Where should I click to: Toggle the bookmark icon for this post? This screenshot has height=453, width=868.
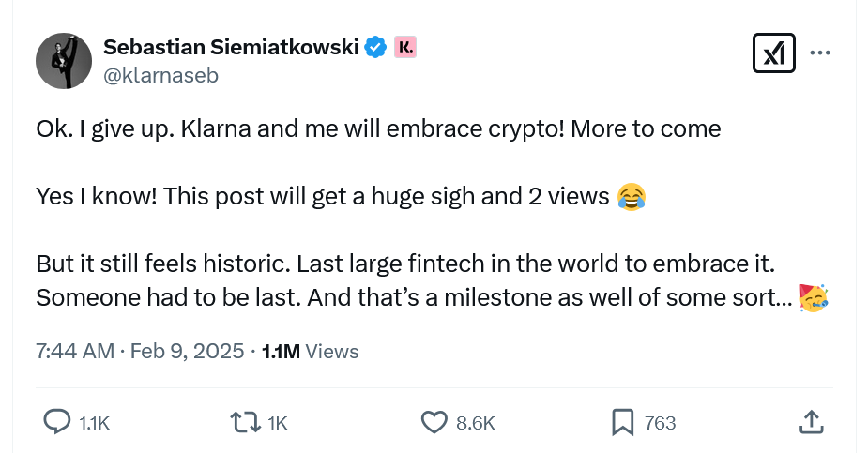[622, 423]
